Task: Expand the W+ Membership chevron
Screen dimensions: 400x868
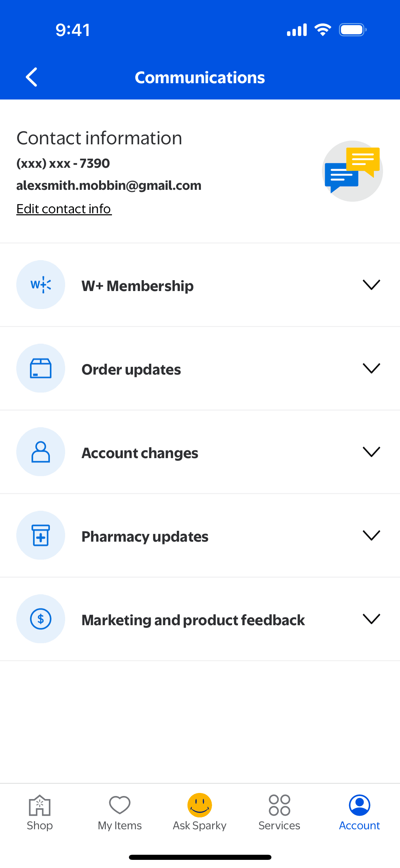Action: coord(371,285)
